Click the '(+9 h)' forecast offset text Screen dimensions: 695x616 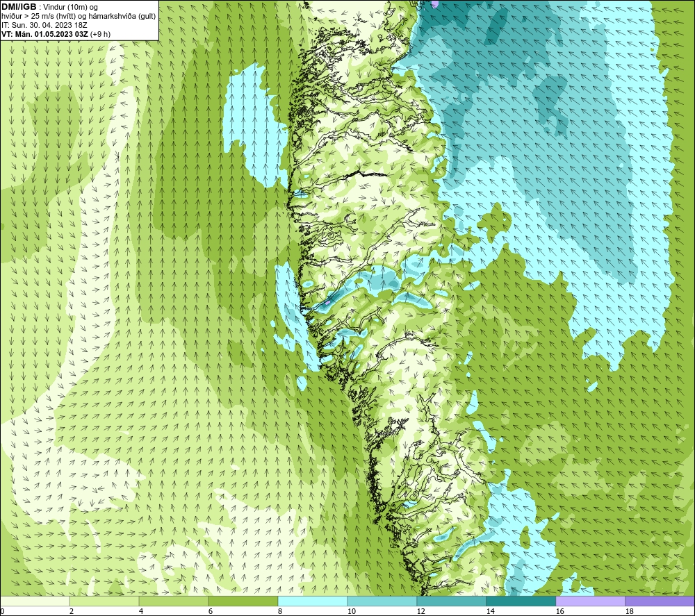point(100,34)
